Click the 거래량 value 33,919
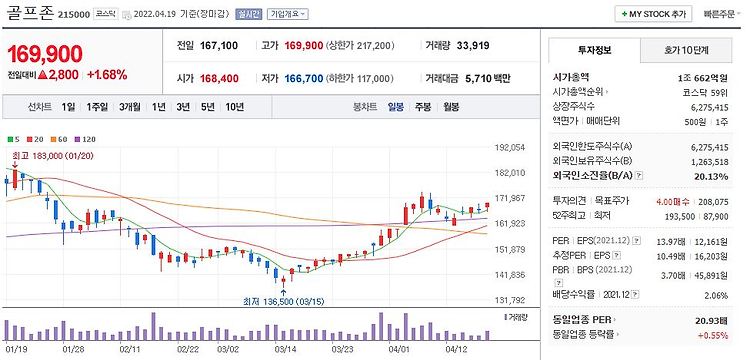The width and height of the screenshot is (750, 360). pyautogui.click(x=473, y=46)
